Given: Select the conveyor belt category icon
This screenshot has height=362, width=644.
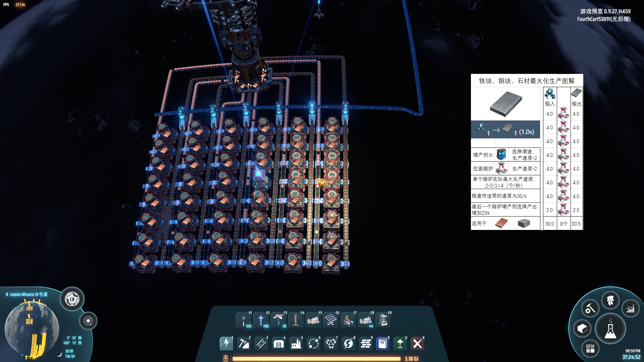Looking at the screenshot, I should (x=261, y=343).
